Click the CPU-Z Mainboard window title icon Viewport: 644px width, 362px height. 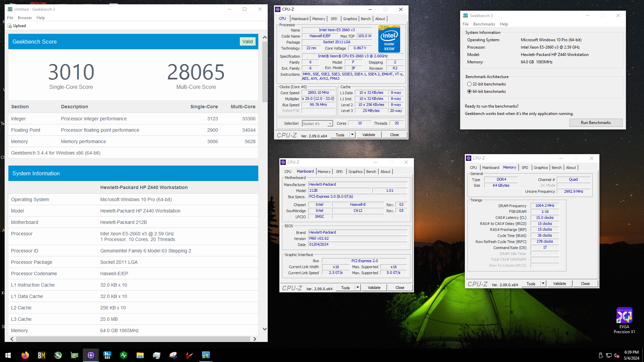click(x=283, y=162)
